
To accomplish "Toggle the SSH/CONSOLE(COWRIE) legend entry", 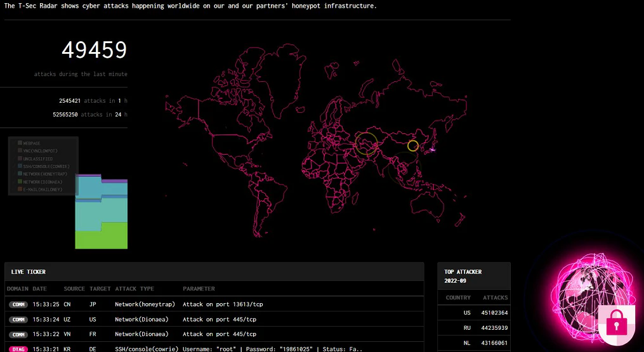I will point(44,166).
